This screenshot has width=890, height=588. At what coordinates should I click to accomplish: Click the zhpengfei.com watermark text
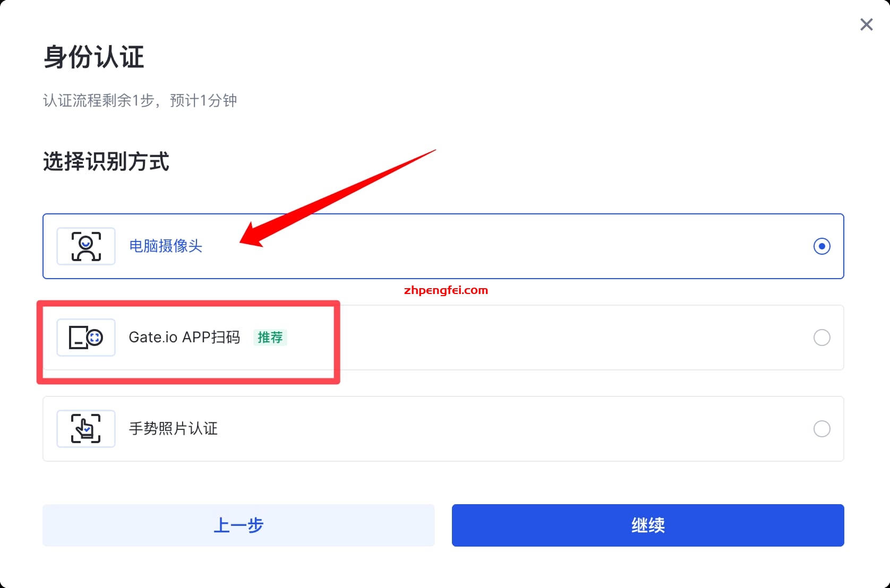446,290
